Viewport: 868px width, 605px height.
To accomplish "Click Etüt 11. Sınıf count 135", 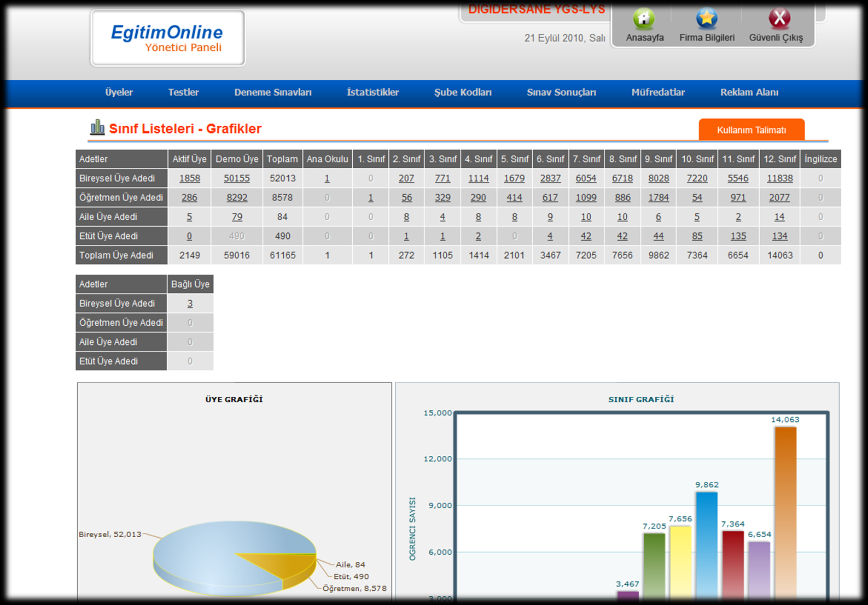I will [x=738, y=236].
